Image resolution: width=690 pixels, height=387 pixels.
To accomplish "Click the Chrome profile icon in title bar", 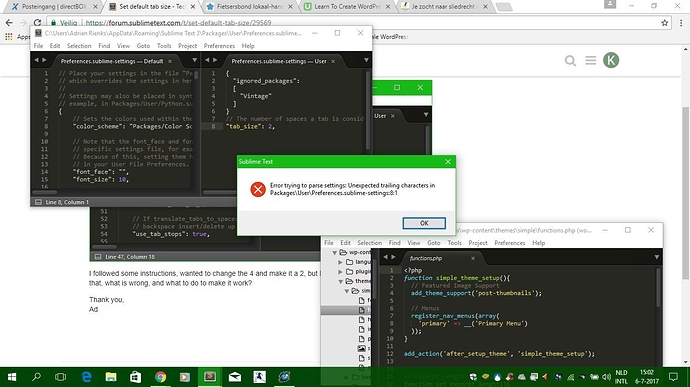I will (610, 4).
